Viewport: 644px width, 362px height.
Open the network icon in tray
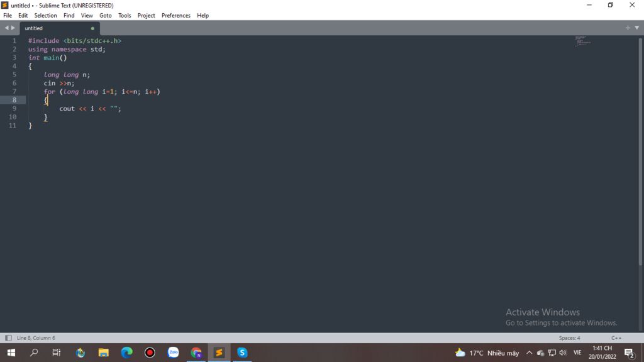(x=552, y=353)
